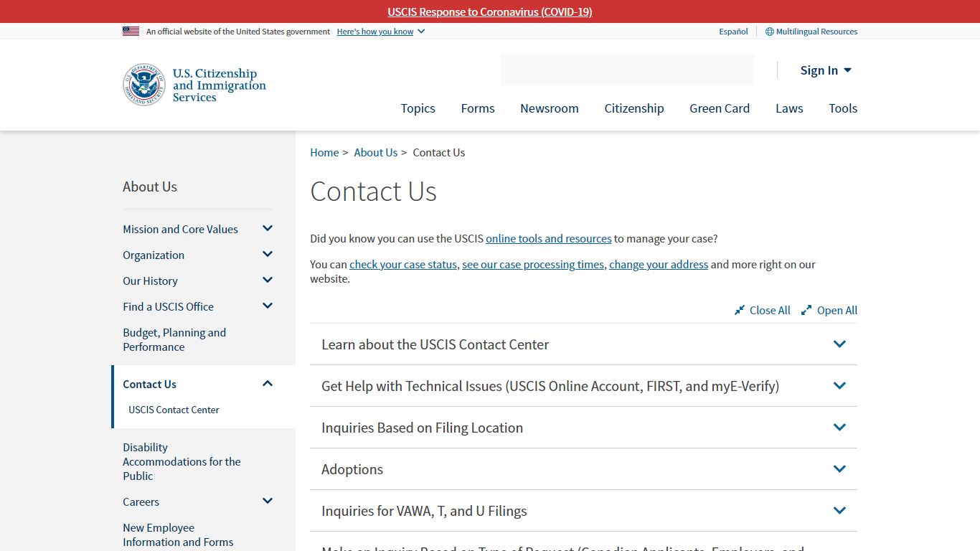Screen dimensions: 980x551
Task: Go to About Us breadcrumb
Action: (x=375, y=152)
